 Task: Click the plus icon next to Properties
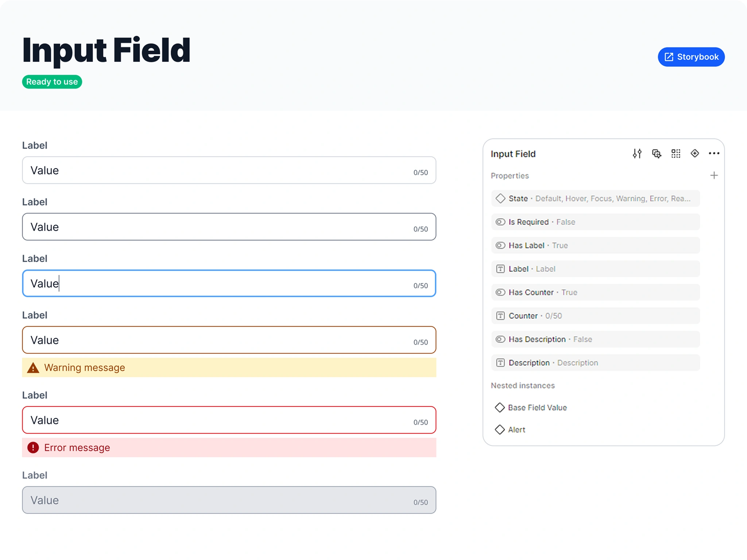click(x=714, y=175)
